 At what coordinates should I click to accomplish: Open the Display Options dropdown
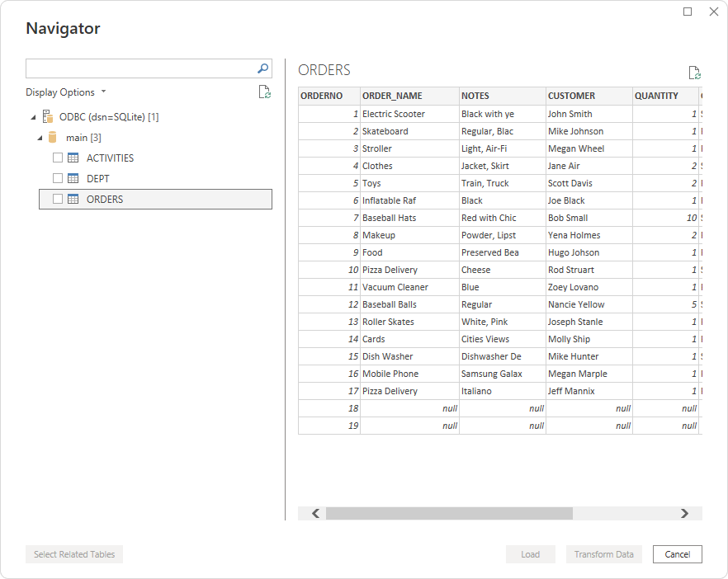[x=65, y=92]
